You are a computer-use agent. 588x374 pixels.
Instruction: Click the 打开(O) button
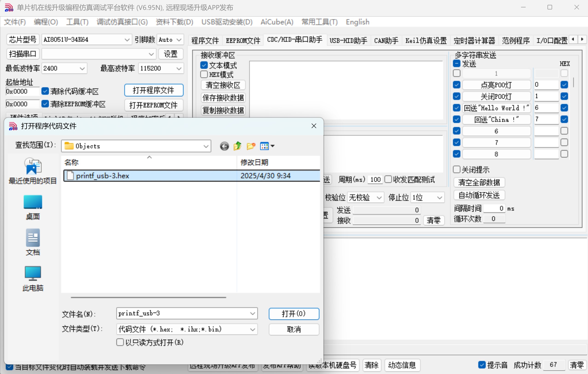coord(294,314)
